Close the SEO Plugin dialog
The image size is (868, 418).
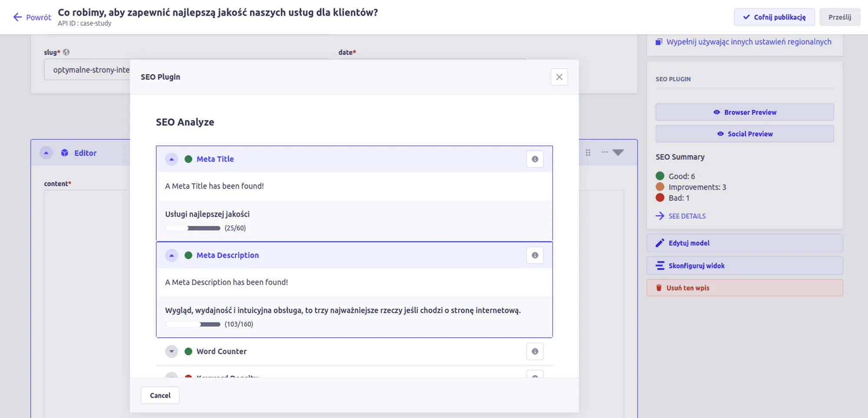559,77
